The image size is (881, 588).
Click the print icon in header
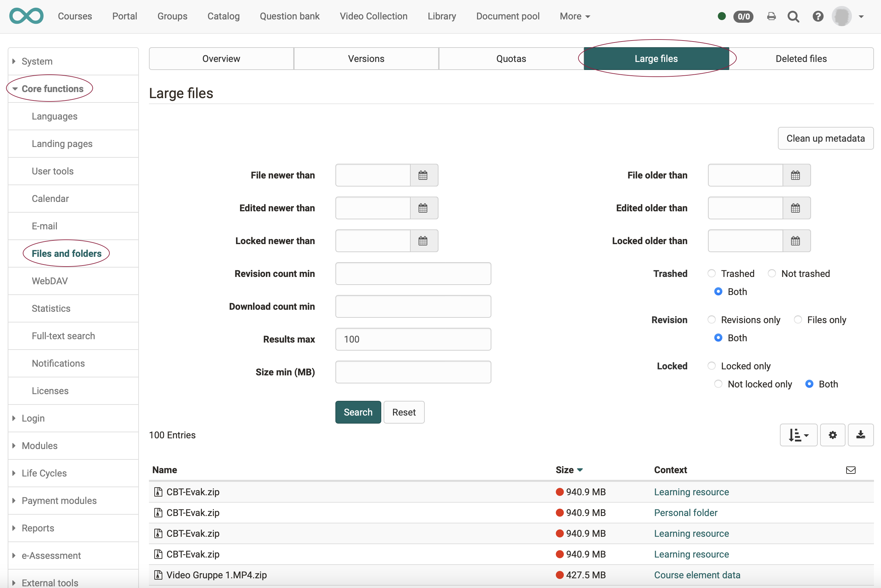(771, 16)
